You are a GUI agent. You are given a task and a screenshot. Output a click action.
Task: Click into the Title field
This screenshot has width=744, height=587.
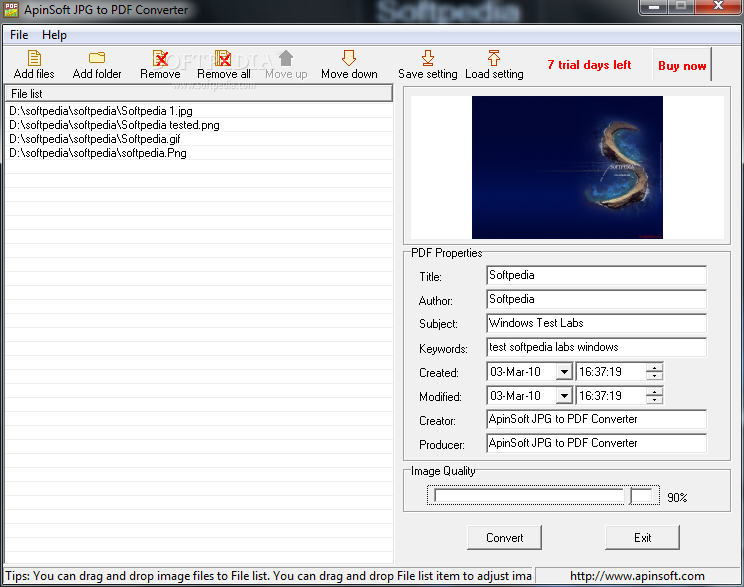(x=596, y=275)
